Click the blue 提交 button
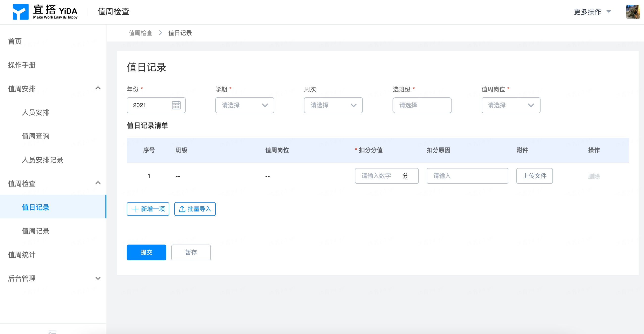Viewport: 644px width, 334px height. point(146,252)
